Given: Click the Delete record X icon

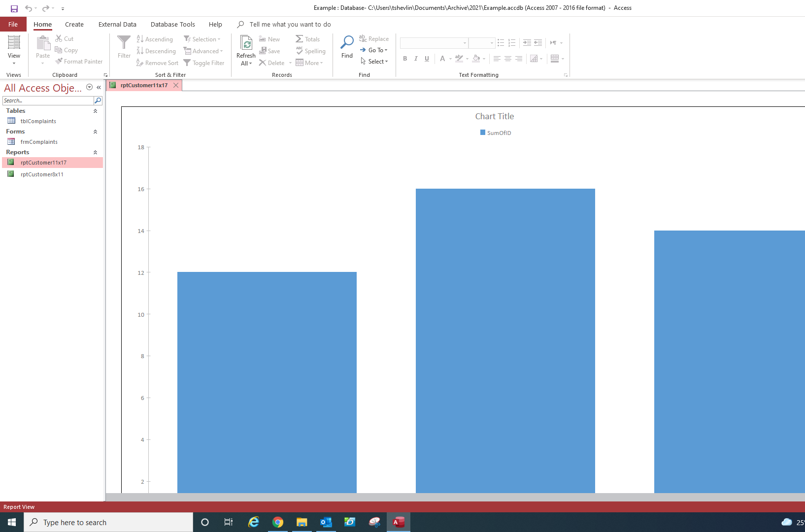Looking at the screenshot, I should [263, 63].
